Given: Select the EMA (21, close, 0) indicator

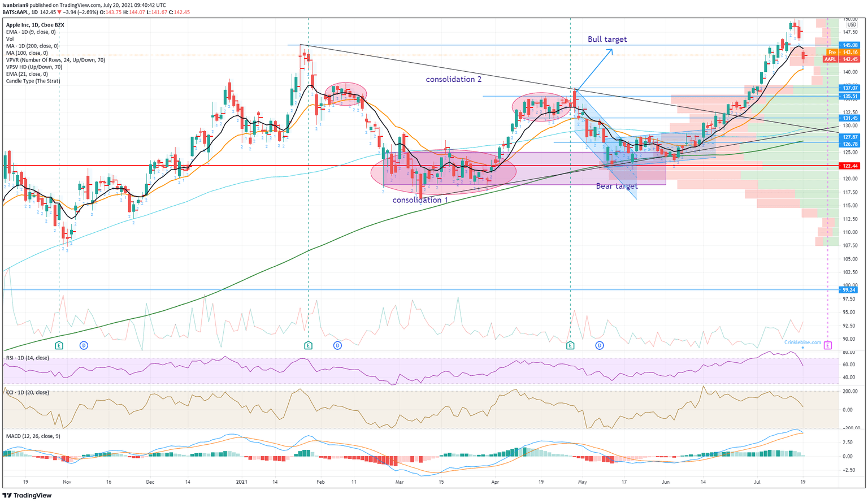Looking at the screenshot, I should (x=27, y=74).
